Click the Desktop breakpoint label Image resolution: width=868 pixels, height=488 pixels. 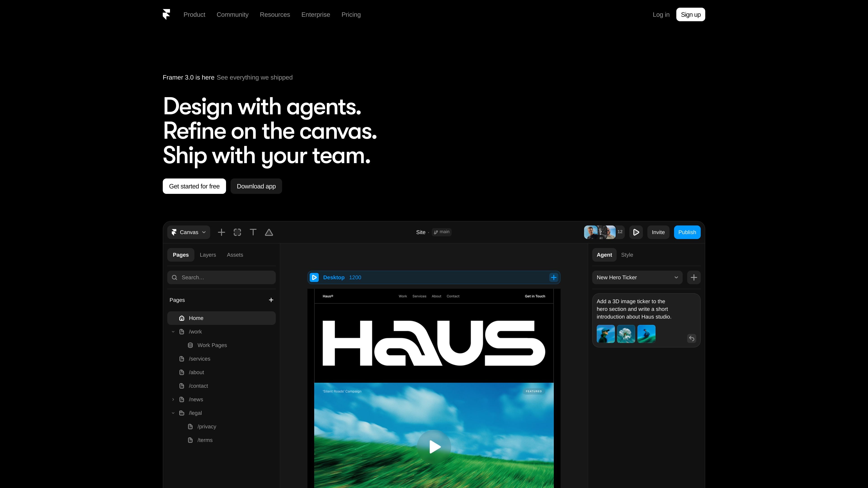(x=334, y=277)
